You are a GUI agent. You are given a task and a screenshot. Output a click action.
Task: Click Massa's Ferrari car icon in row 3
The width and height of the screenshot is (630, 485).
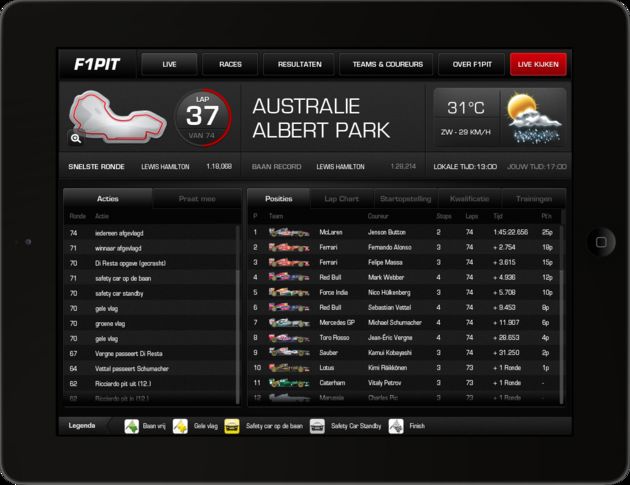pos(289,262)
